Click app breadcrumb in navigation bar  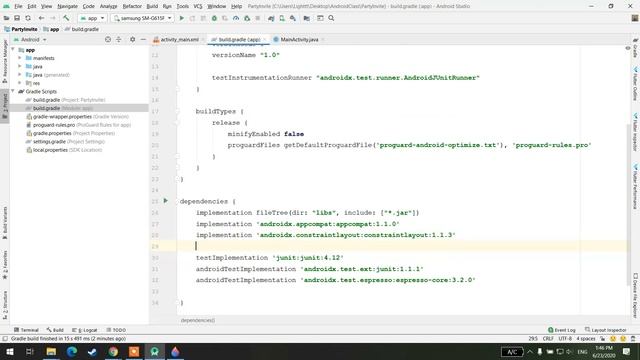click(51, 29)
